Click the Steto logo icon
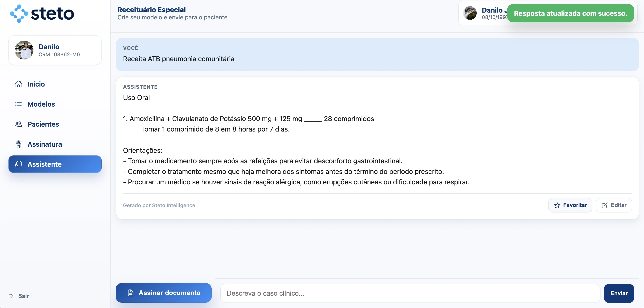Image resolution: width=644 pixels, height=308 pixels. pos(19,13)
